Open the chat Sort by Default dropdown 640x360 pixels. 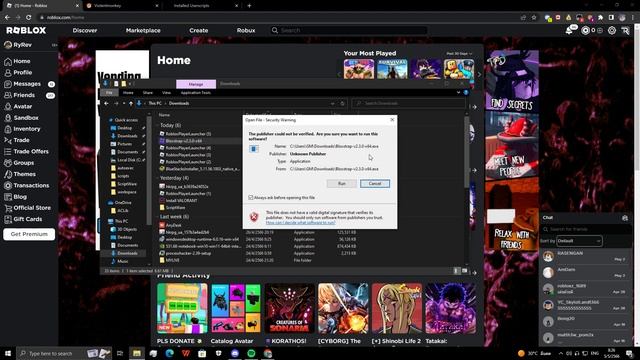click(579, 241)
